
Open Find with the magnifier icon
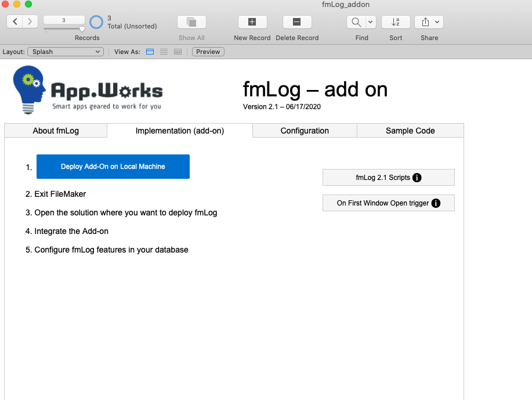[x=356, y=22]
